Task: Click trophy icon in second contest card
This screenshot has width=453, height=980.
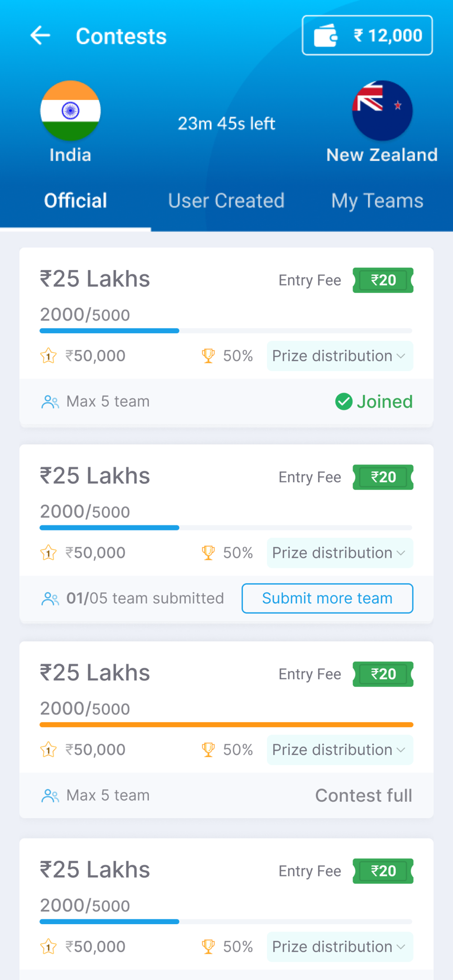Action: [x=208, y=553]
